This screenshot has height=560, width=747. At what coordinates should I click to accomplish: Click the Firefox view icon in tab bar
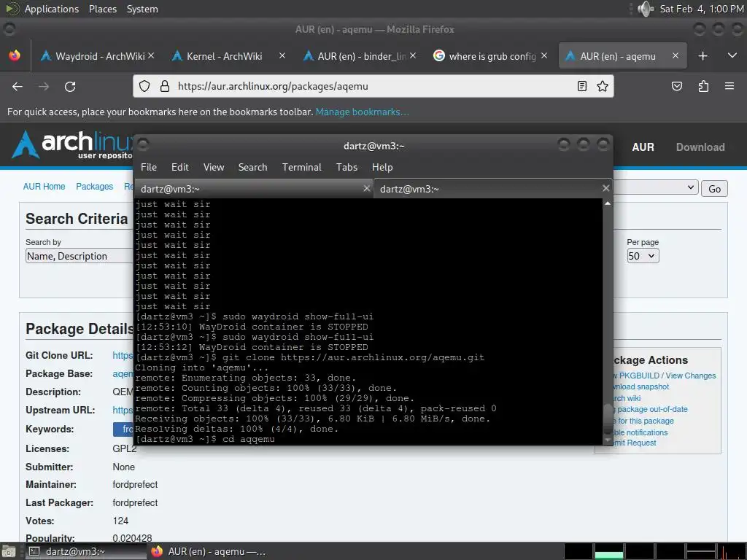(15, 55)
